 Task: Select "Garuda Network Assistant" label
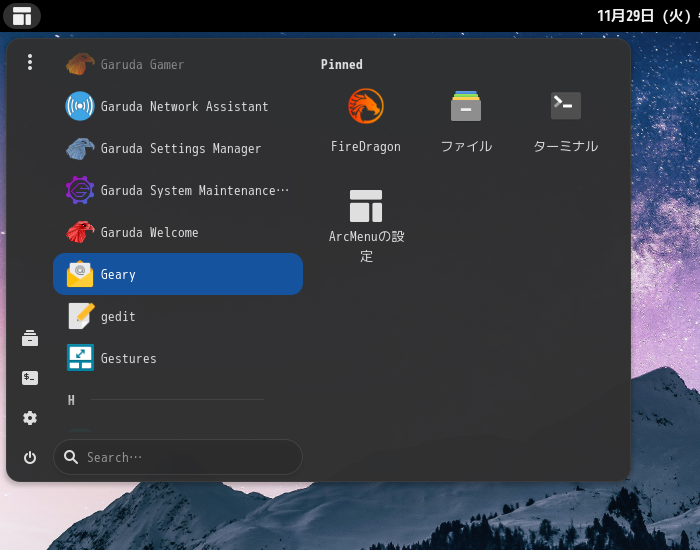pyautogui.click(x=184, y=106)
